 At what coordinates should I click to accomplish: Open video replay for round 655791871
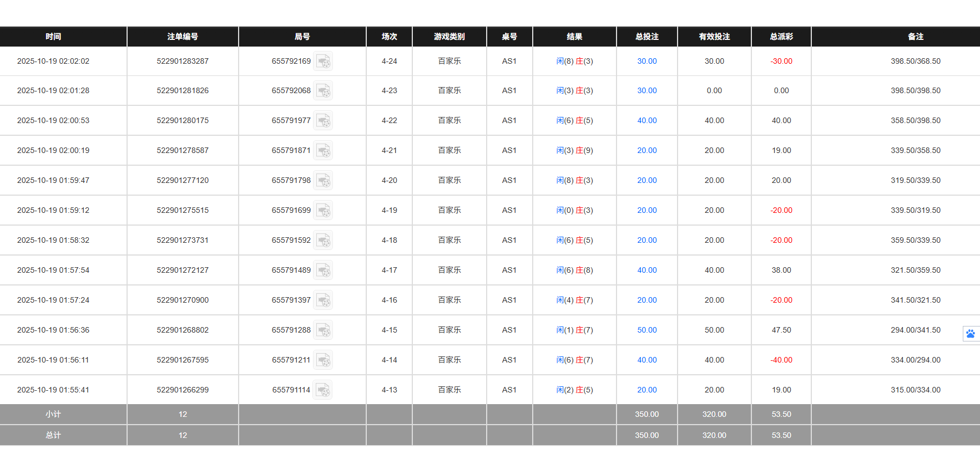(x=324, y=150)
